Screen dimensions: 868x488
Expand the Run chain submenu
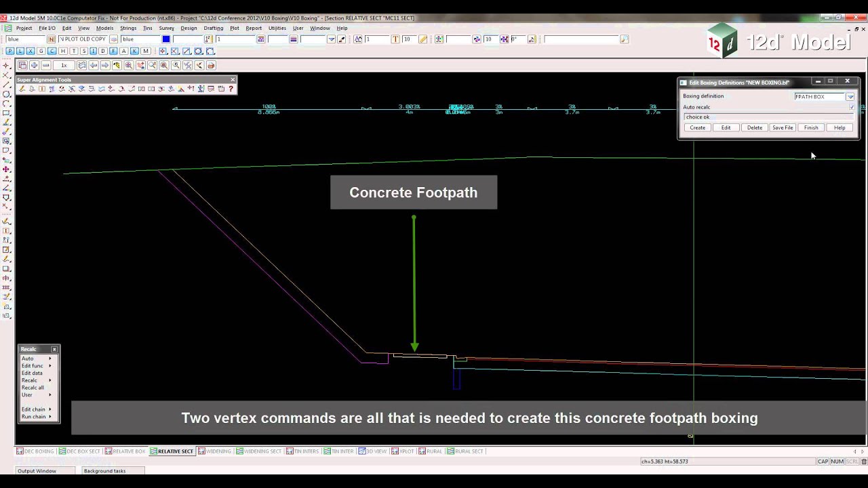pyautogui.click(x=50, y=417)
